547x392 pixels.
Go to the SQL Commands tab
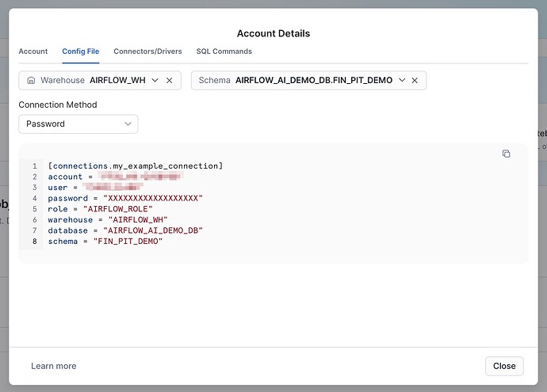click(224, 51)
